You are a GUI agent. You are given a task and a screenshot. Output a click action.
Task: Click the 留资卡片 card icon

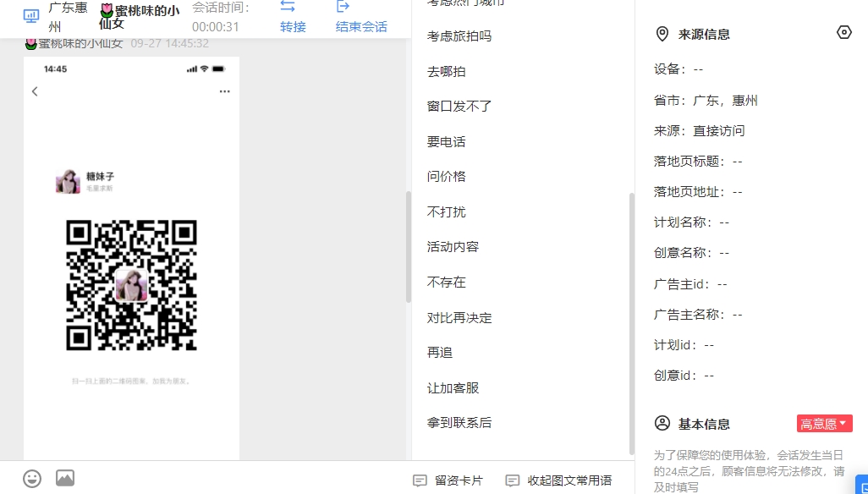pyautogui.click(x=420, y=480)
